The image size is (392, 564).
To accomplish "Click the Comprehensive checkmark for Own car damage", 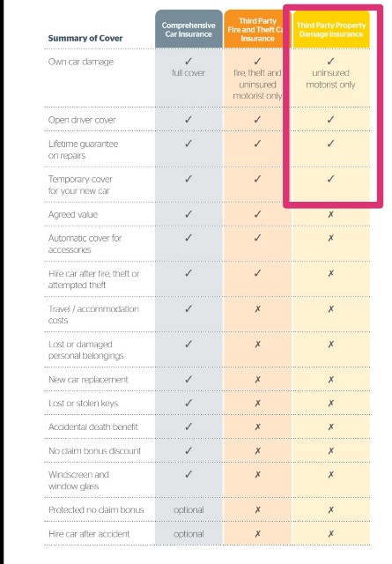I will pyautogui.click(x=189, y=61).
